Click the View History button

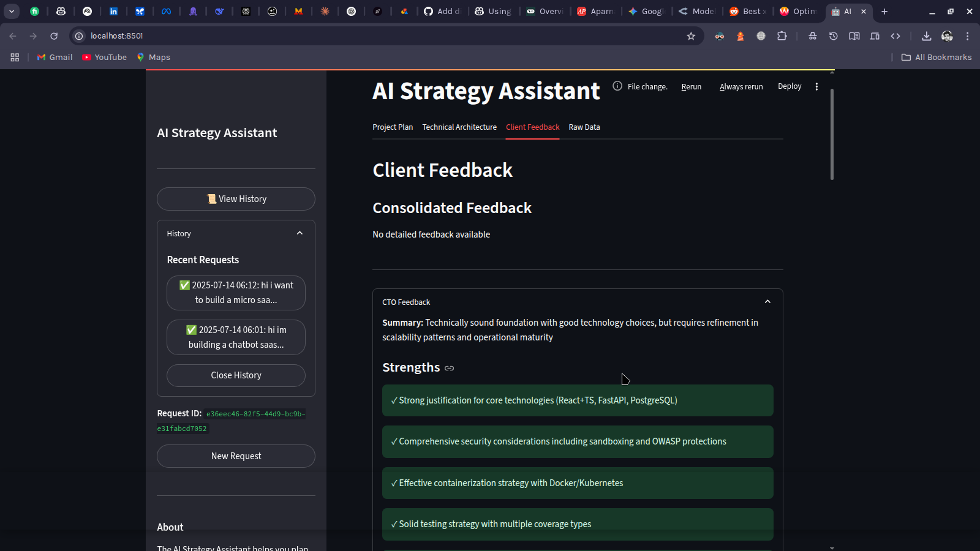point(236,199)
